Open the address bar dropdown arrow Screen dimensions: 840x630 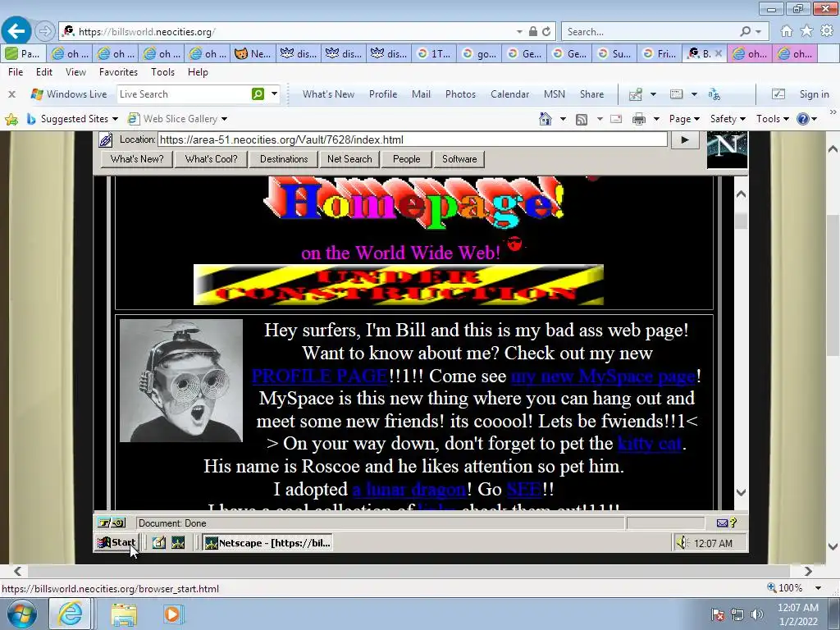point(519,32)
